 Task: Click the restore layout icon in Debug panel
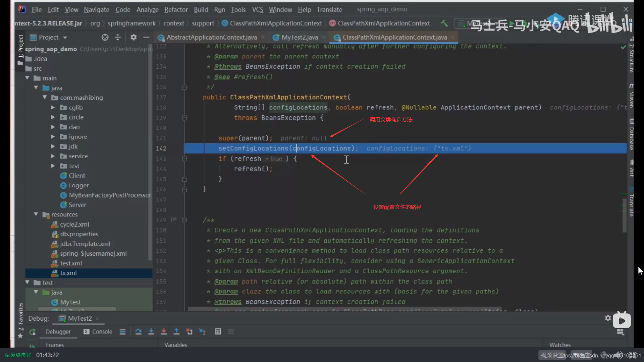coord(621,332)
